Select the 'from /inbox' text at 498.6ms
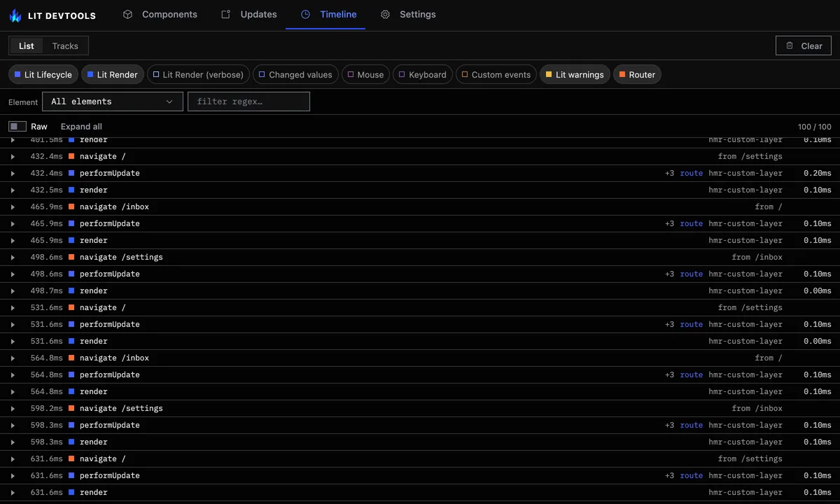 (x=757, y=258)
